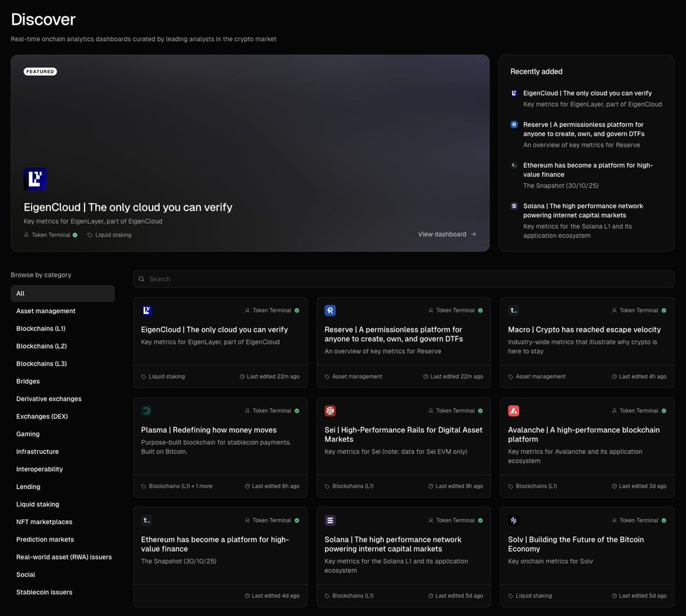686x616 pixels.
Task: Click the EigenCloud logo in featured banner
Action: (x=35, y=179)
